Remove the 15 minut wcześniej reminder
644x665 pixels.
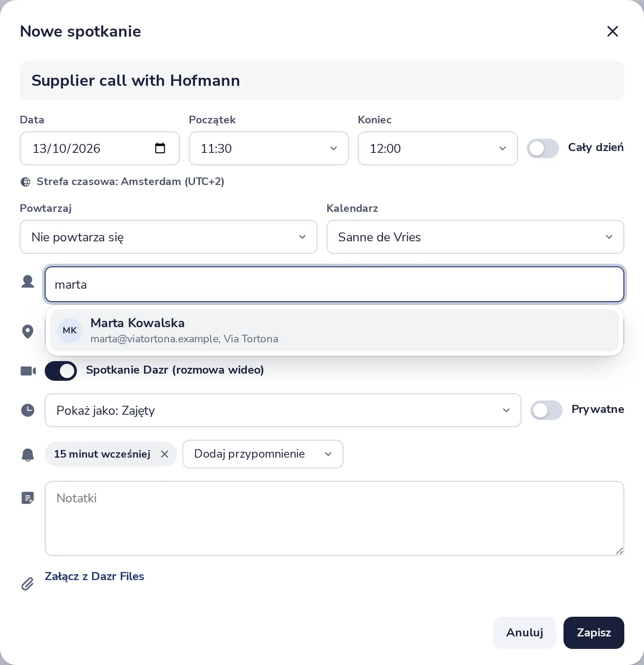pyautogui.click(x=165, y=454)
